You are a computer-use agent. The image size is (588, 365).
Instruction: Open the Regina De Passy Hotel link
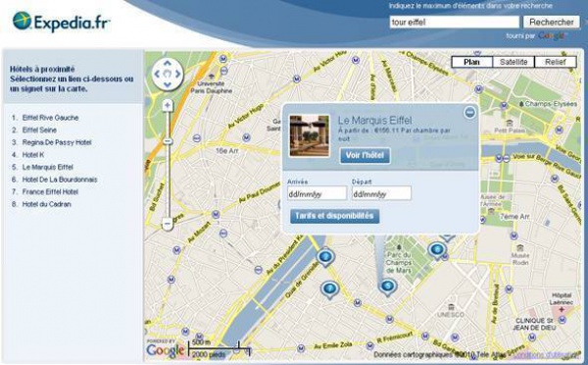pyautogui.click(x=57, y=142)
